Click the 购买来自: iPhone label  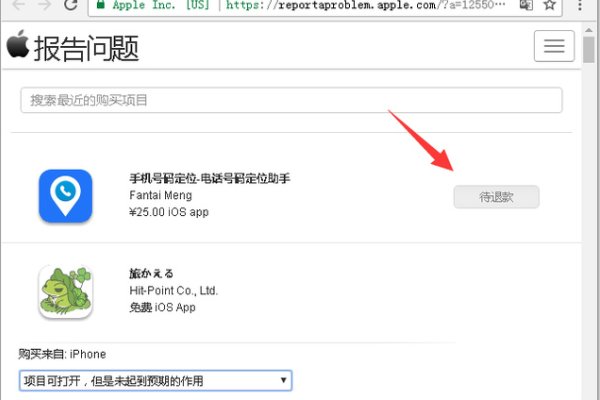(x=62, y=354)
